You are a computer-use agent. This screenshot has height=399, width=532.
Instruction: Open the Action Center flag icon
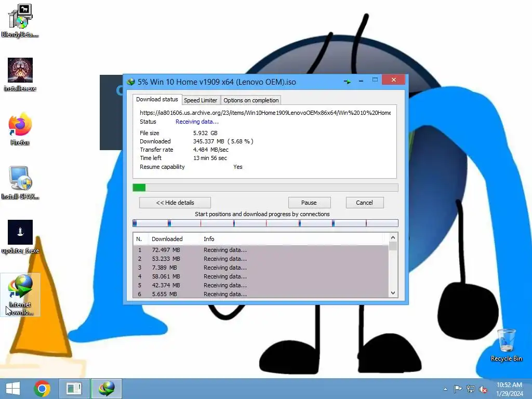coord(458,389)
